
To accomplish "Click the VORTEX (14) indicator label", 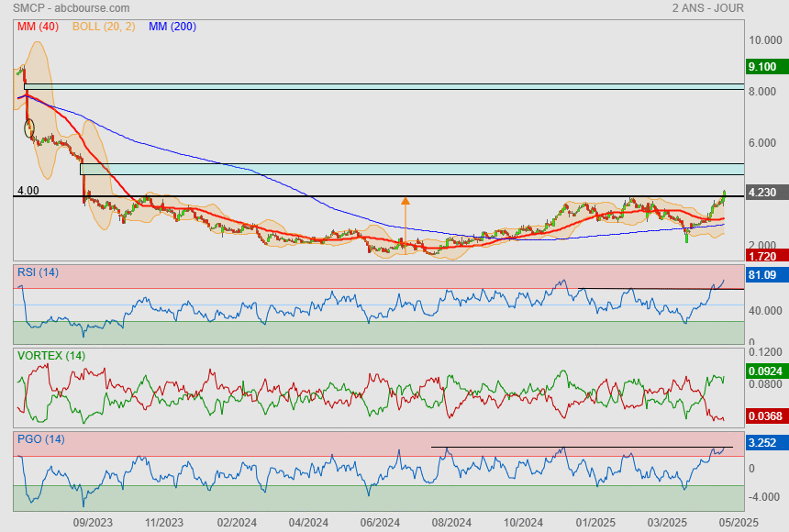I will (x=50, y=356).
